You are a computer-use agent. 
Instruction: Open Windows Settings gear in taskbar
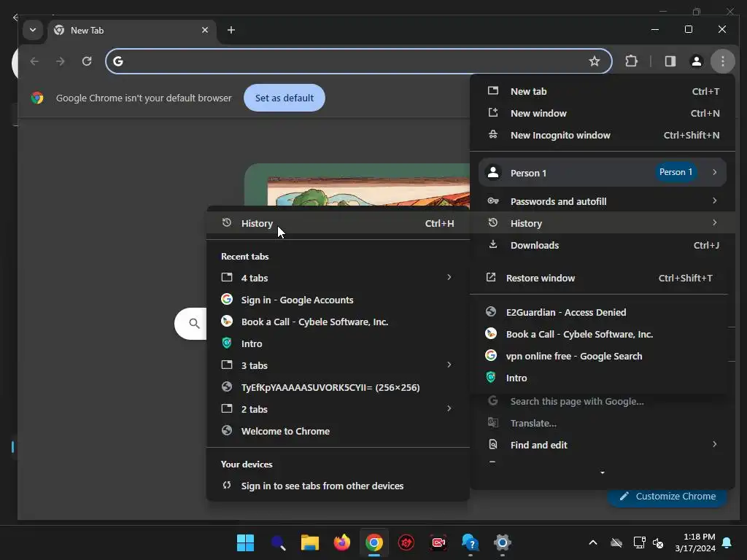tap(502, 542)
